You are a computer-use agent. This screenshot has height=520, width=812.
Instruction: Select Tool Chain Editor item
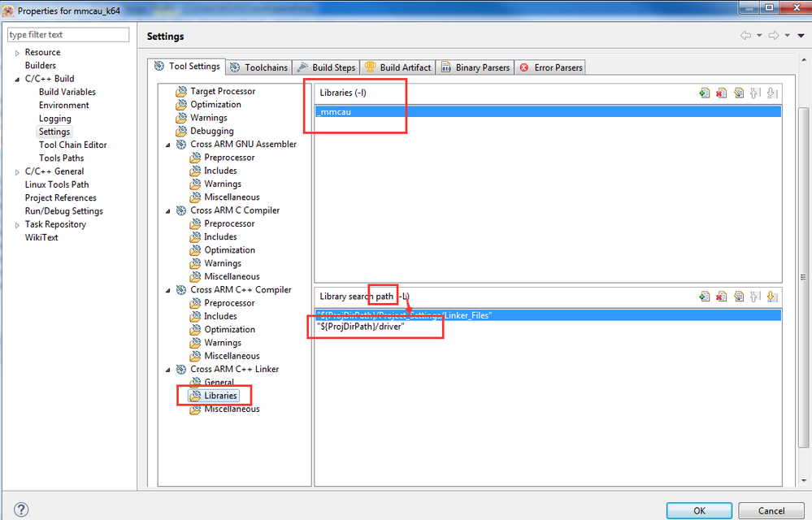pos(72,145)
